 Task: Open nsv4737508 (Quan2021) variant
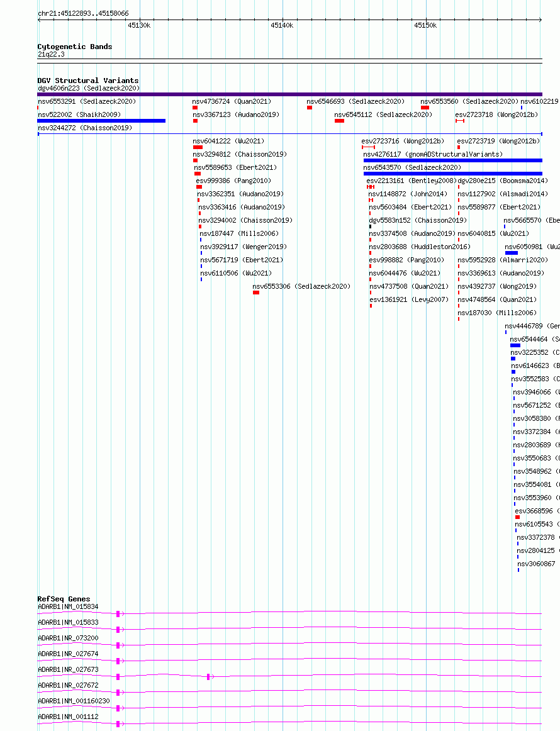click(x=410, y=286)
